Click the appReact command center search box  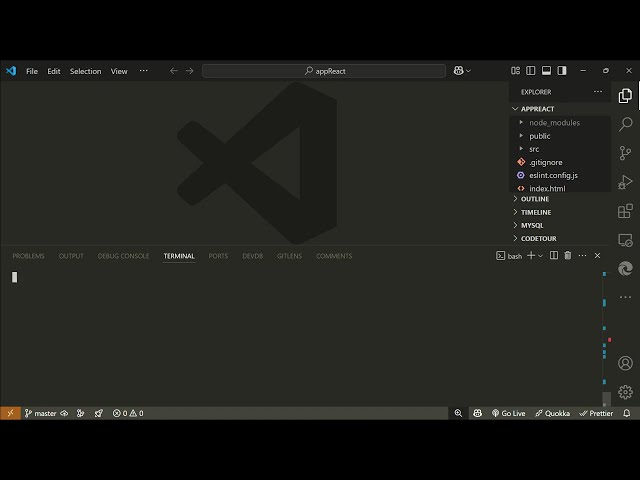[324, 71]
